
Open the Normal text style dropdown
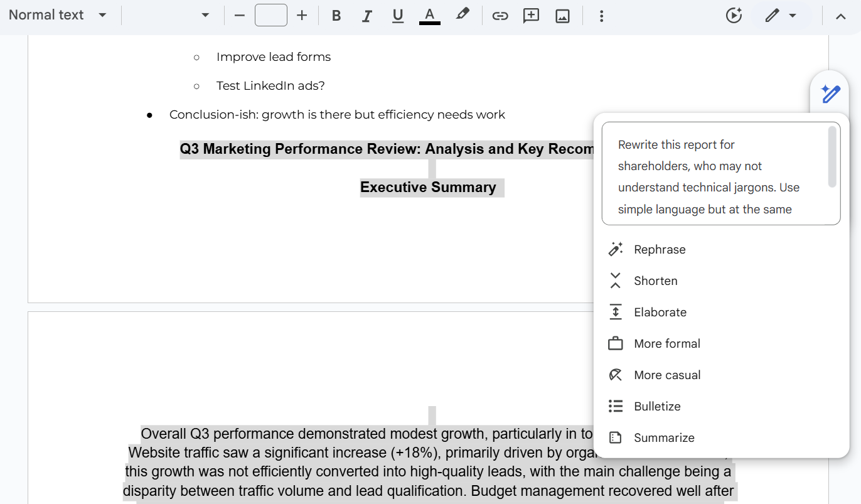pyautogui.click(x=57, y=15)
